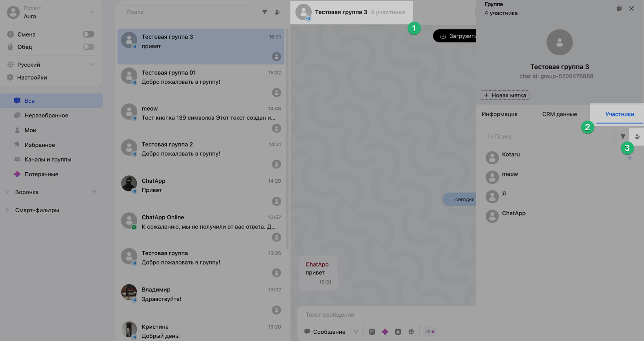
Task: Click the add participant icon in group panel
Action: (x=637, y=136)
